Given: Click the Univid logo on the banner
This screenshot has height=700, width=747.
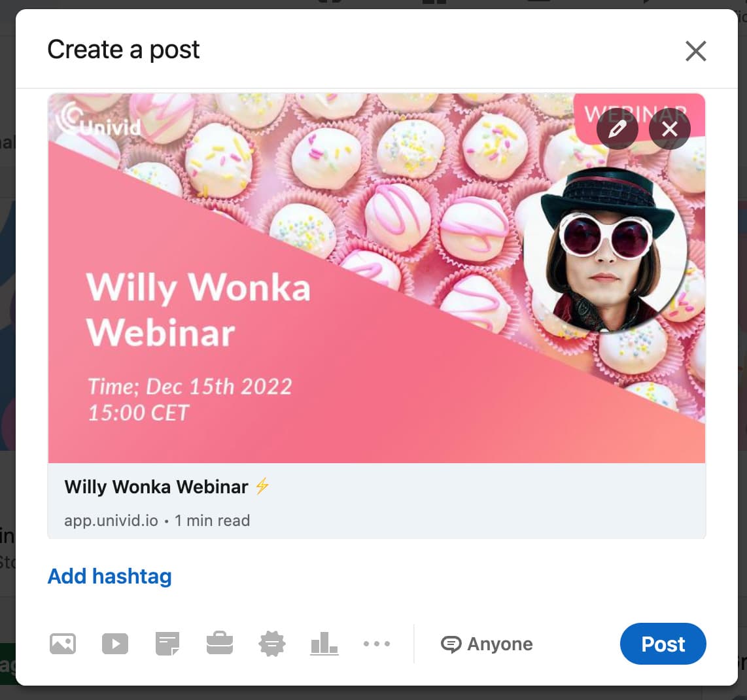Looking at the screenshot, I should [99, 119].
